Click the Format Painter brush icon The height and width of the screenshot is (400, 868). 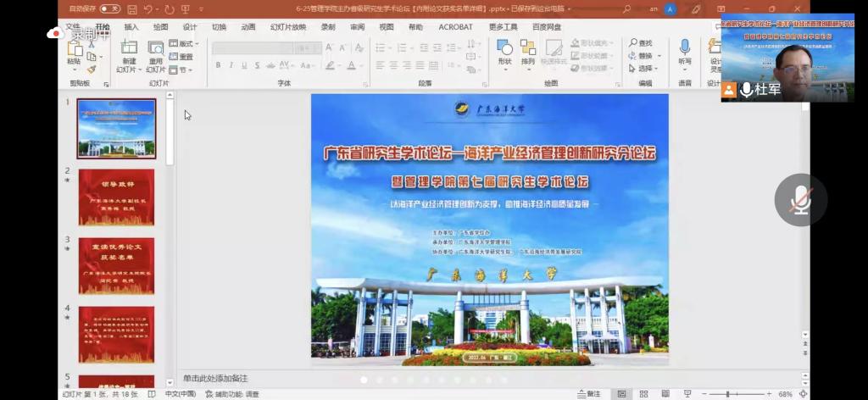point(92,69)
